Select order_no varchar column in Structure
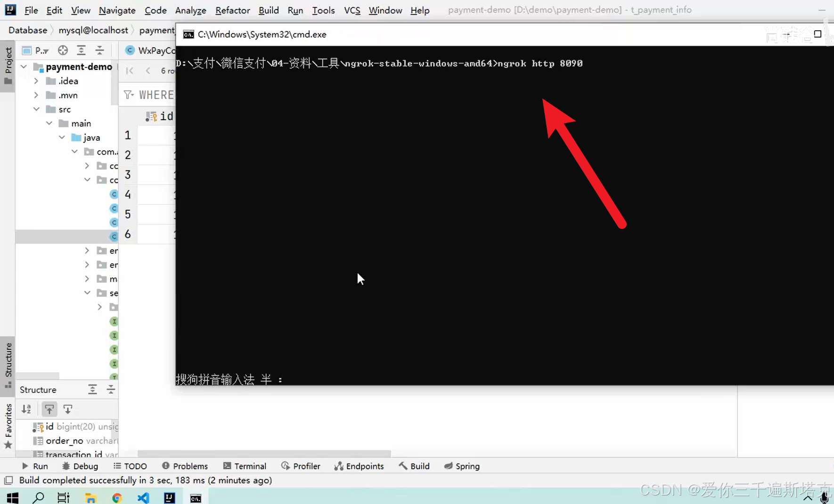Screen dimensions: 834x504 pos(75,441)
